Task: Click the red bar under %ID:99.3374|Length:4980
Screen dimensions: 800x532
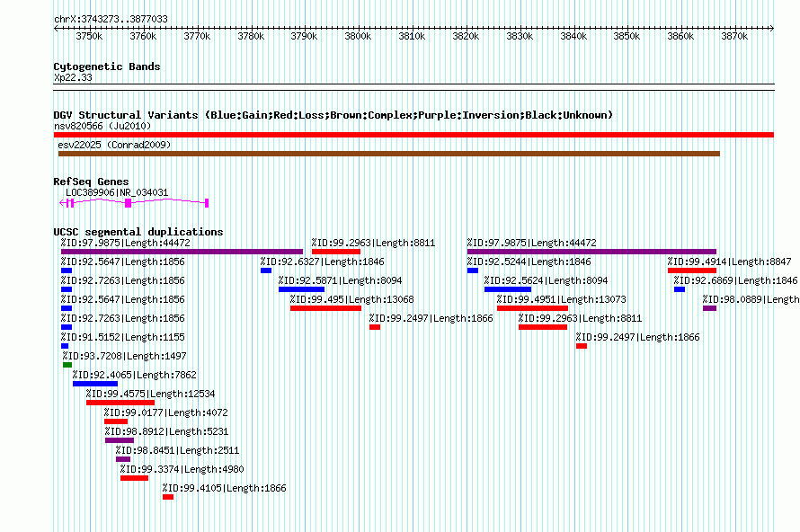Action: point(134,478)
